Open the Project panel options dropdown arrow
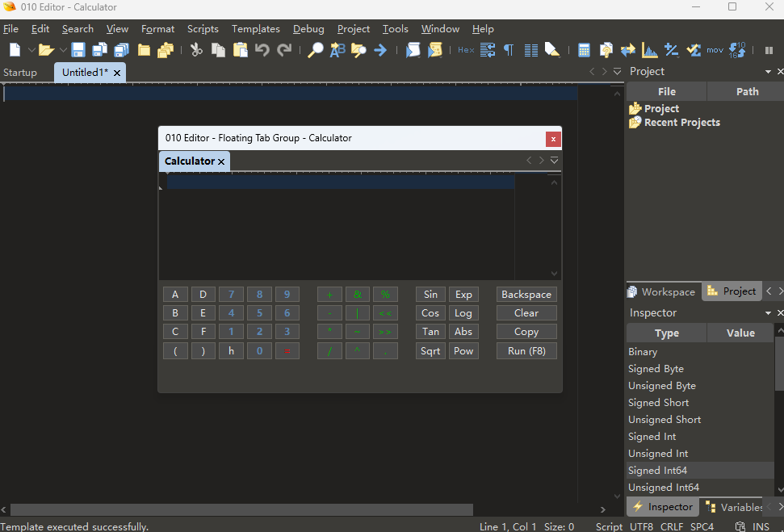This screenshot has width=784, height=532. coord(768,72)
